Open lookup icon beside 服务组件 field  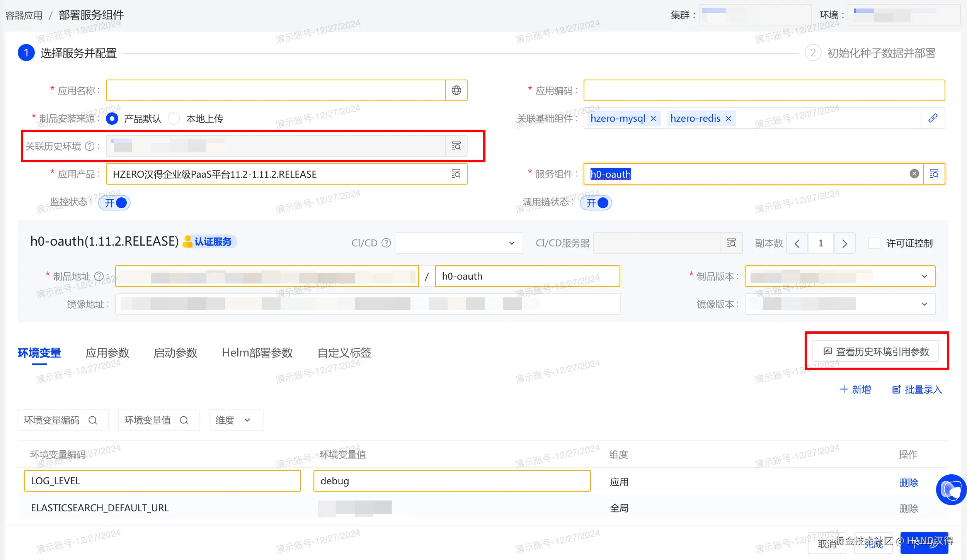pos(934,174)
